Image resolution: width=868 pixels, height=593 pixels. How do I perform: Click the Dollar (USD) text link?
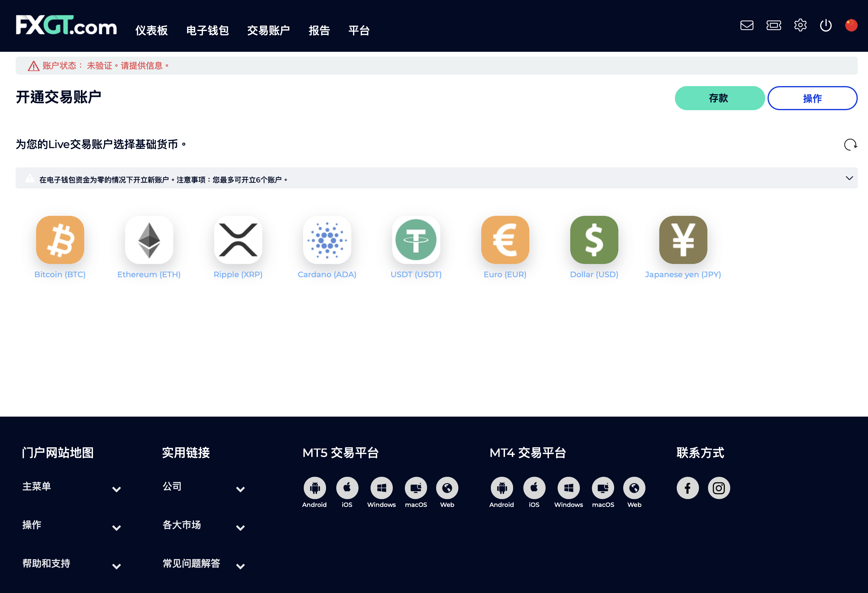coord(594,275)
